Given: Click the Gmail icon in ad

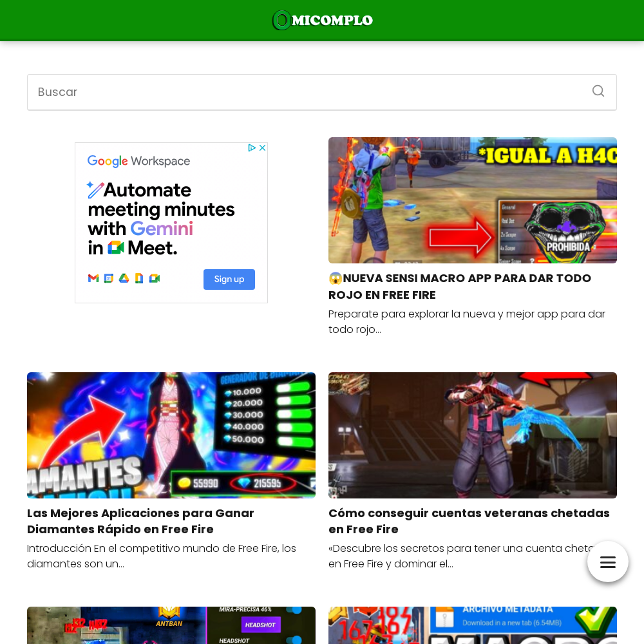Looking at the screenshot, I should click(93, 278).
